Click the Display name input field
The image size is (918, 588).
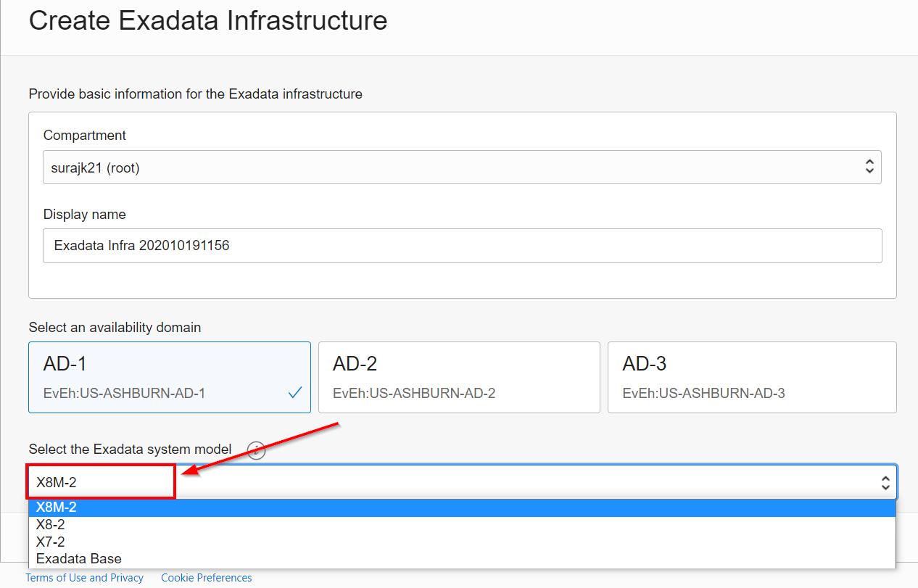coord(462,246)
